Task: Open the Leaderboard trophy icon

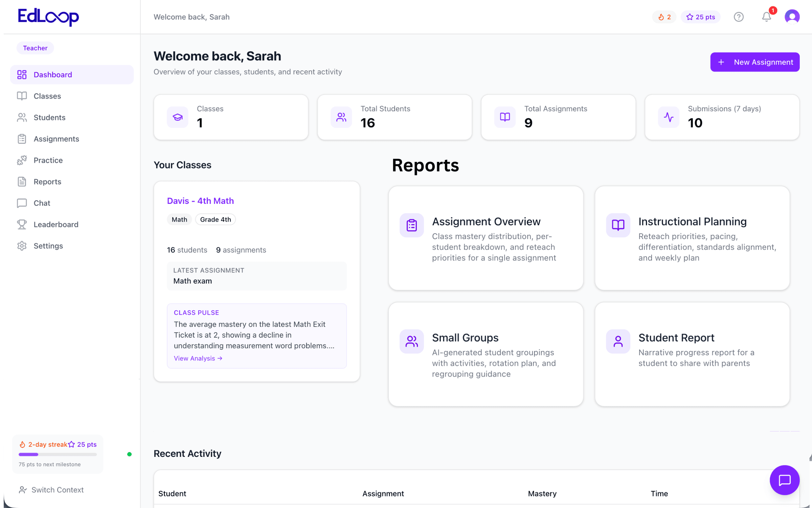Action: coord(22,224)
